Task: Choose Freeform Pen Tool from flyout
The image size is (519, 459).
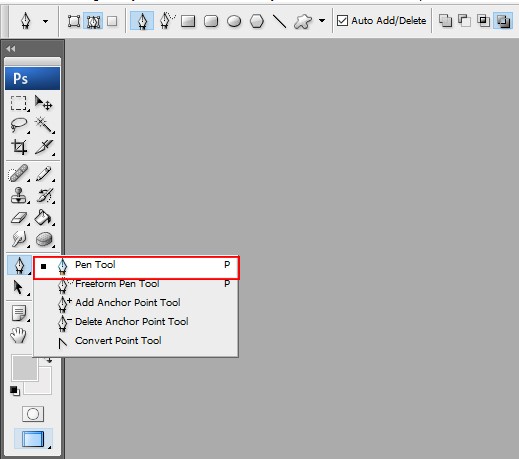Action: pos(136,284)
